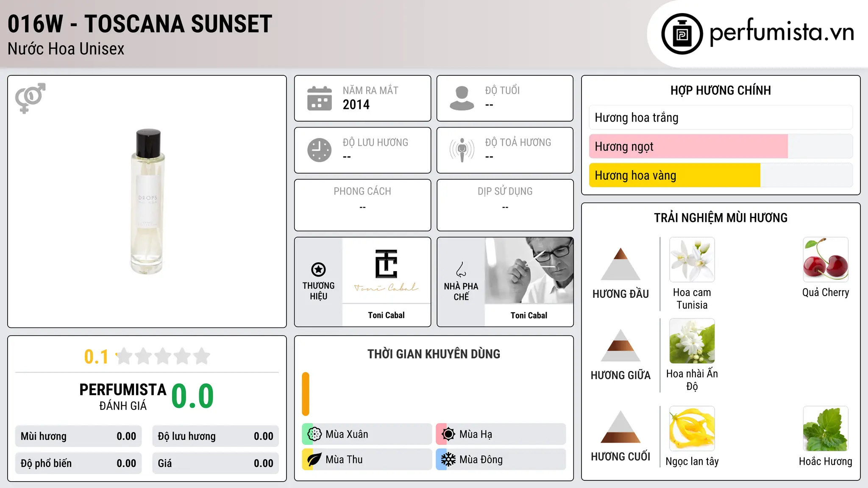The image size is (868, 488).
Task: Select the Mùa Hạ season button
Action: (x=501, y=434)
